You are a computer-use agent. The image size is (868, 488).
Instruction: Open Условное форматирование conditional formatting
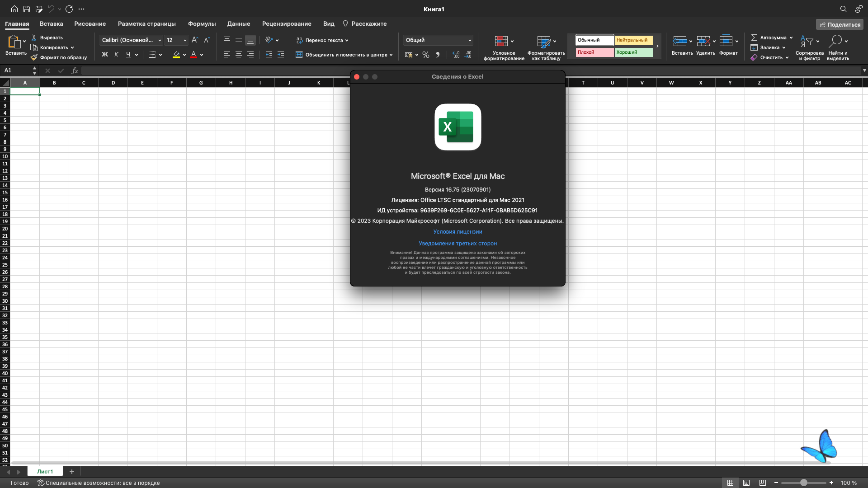pos(504,48)
